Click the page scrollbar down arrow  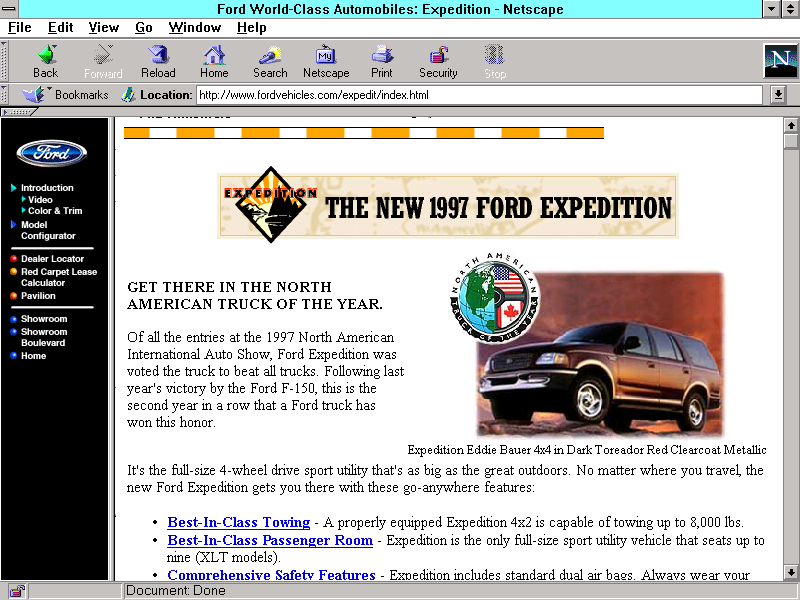point(791,573)
